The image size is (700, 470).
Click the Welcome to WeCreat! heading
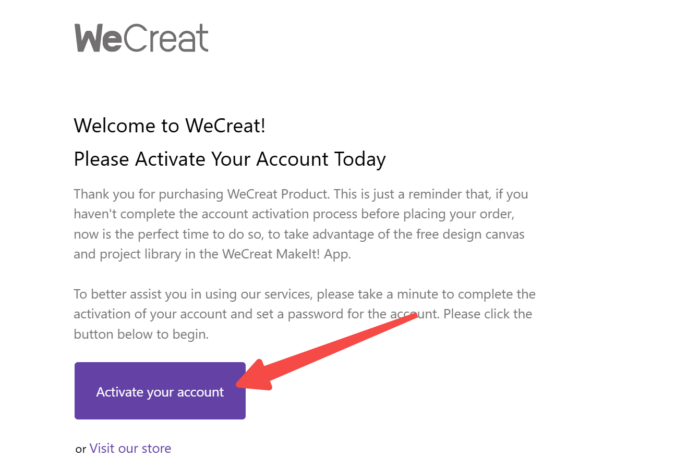click(169, 125)
